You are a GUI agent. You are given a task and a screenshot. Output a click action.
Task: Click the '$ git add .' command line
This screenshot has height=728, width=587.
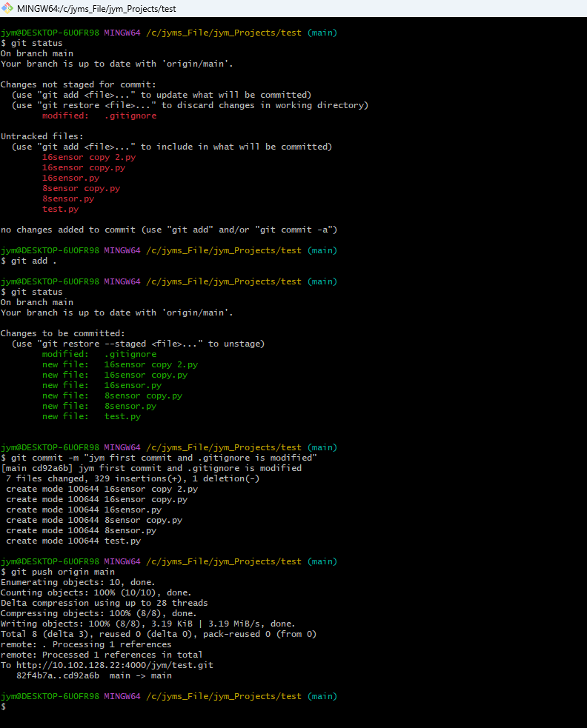(28, 261)
